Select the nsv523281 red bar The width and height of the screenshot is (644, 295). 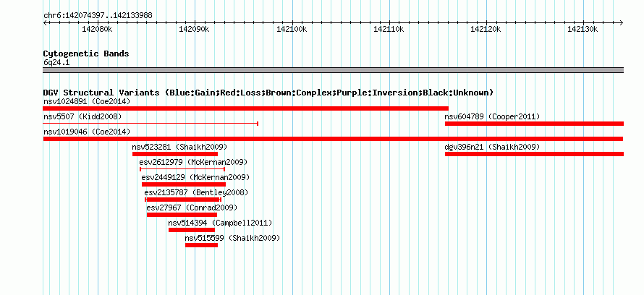click(175, 154)
